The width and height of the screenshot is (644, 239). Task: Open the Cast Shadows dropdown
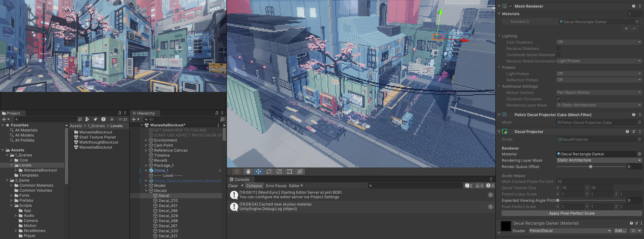(599, 42)
